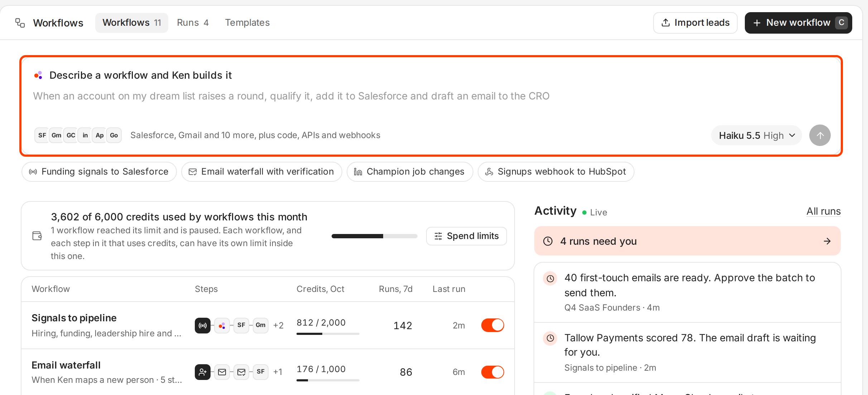Expand +1 more step in Email waterfall
Screen dimensions: 868x395
pyautogui.click(x=278, y=372)
